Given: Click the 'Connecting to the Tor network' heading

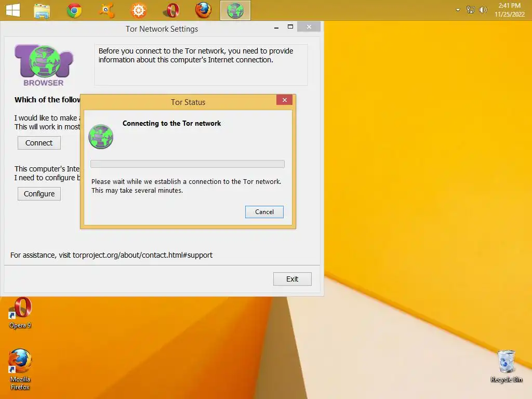Looking at the screenshot, I should click(x=171, y=124).
